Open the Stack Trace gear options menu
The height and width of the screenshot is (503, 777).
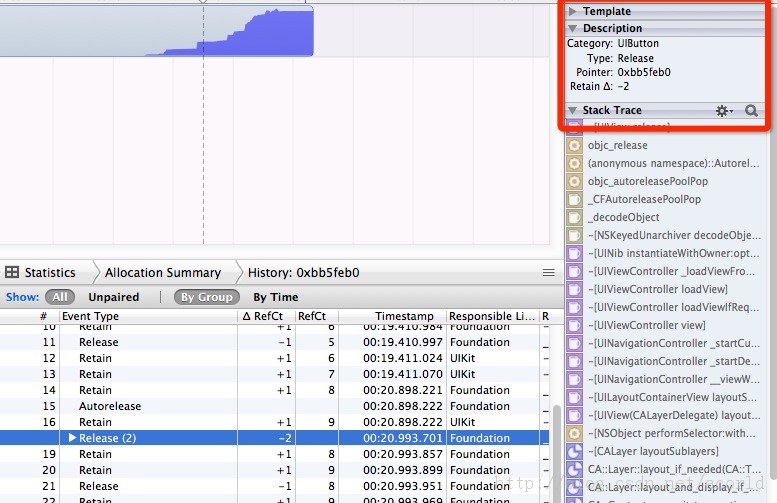pyautogui.click(x=724, y=111)
